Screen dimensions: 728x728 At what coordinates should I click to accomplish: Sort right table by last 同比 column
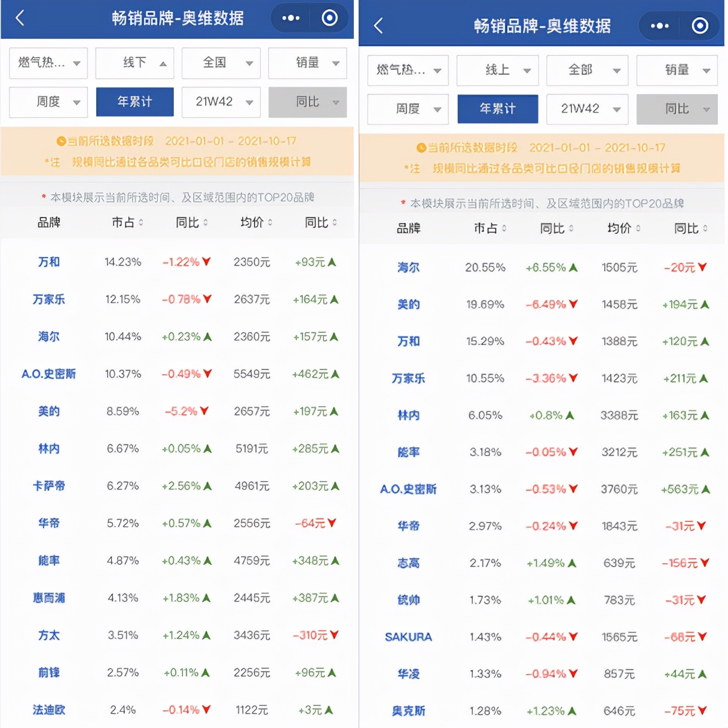pyautogui.click(x=691, y=228)
